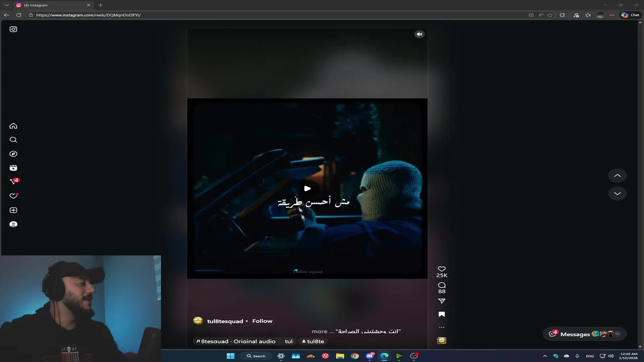Open Microsoft Edge from the taskbar
The image size is (644, 362).
(384, 356)
